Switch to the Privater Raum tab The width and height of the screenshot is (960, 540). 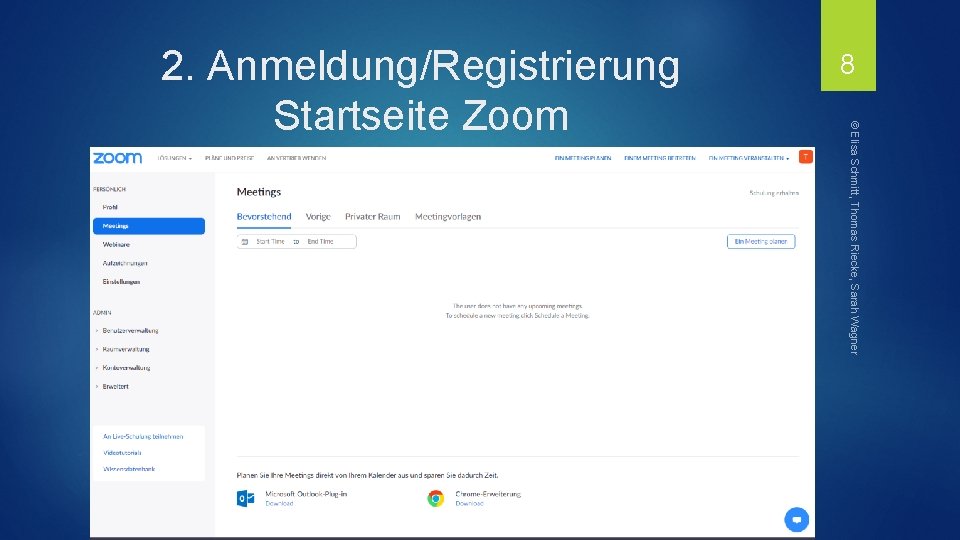pos(372,216)
